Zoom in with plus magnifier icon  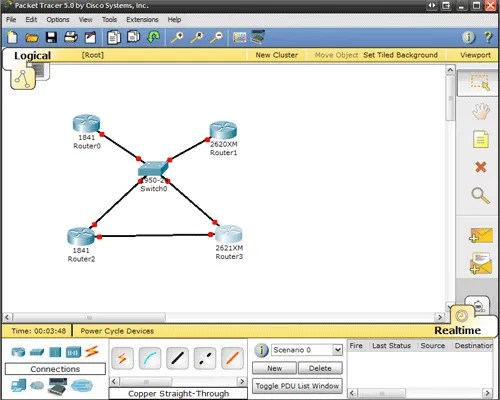pyautogui.click(x=177, y=37)
